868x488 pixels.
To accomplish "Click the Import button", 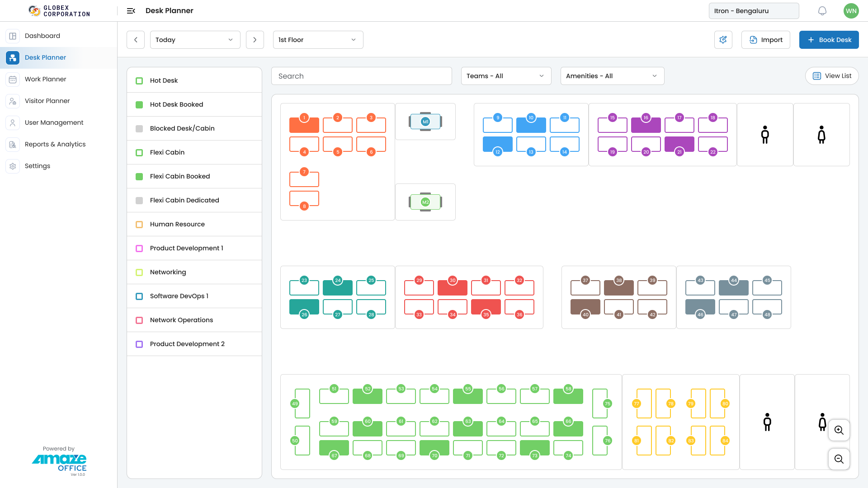I will pyautogui.click(x=765, y=40).
